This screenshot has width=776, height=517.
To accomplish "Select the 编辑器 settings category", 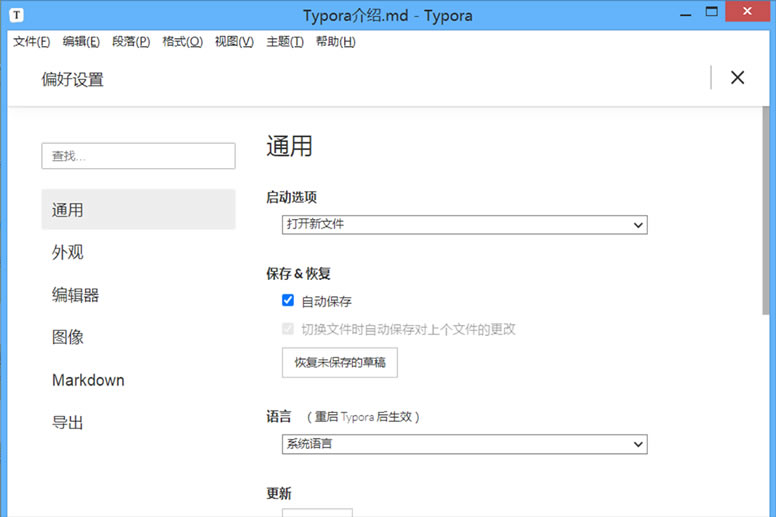I will pos(138,295).
